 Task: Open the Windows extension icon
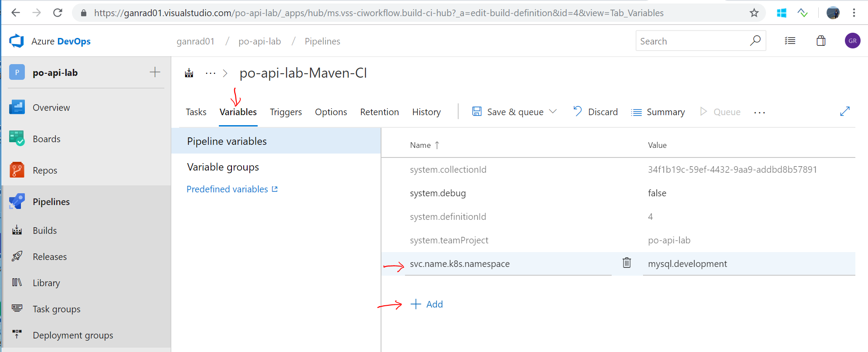[x=782, y=13]
